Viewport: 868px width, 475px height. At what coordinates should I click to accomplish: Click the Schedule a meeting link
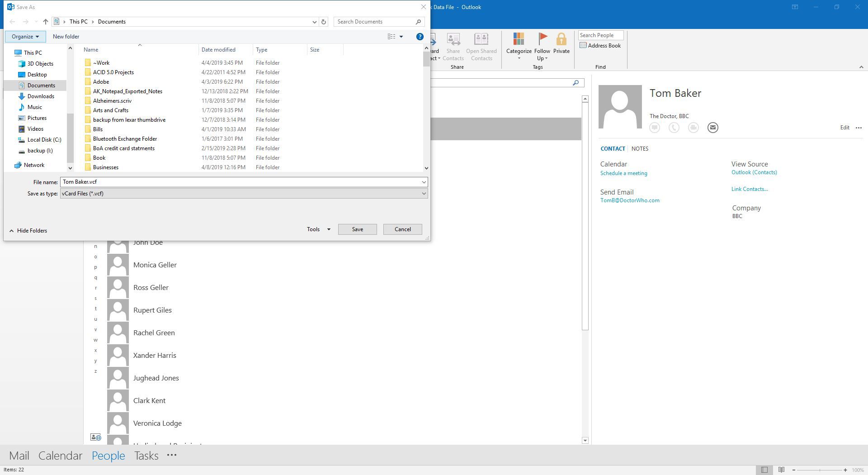coord(623,173)
